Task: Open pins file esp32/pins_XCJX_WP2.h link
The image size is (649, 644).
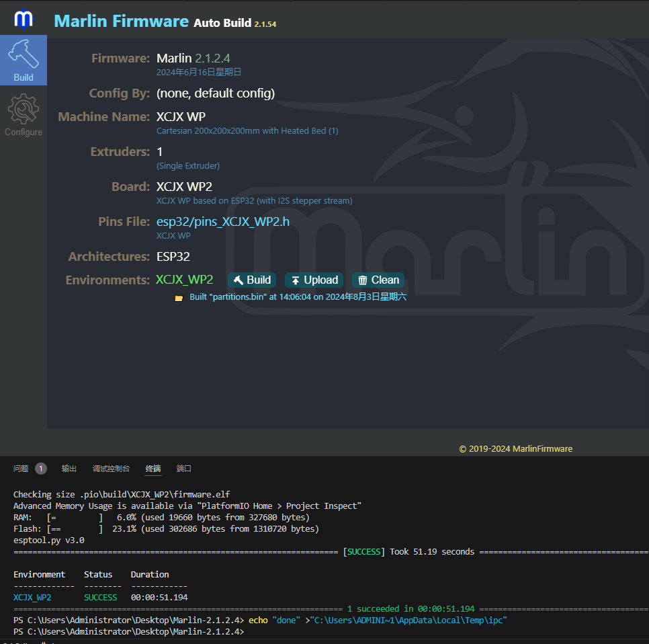Action: [222, 222]
